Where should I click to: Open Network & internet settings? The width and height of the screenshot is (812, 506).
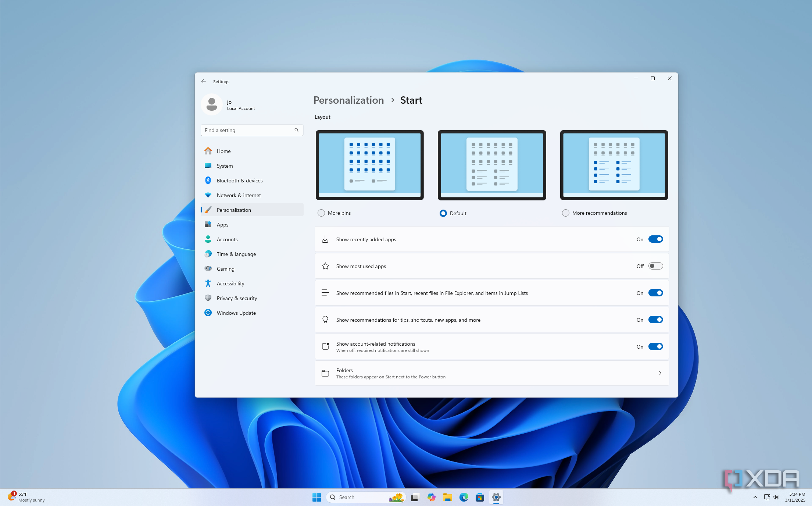(x=252, y=195)
